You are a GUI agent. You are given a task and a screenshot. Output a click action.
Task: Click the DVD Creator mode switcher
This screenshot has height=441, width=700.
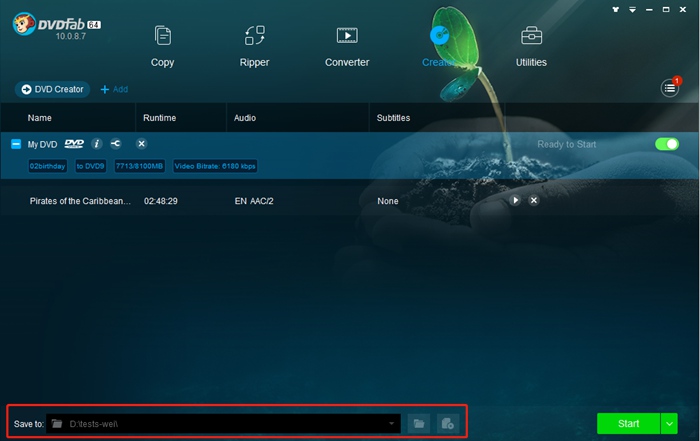point(53,89)
